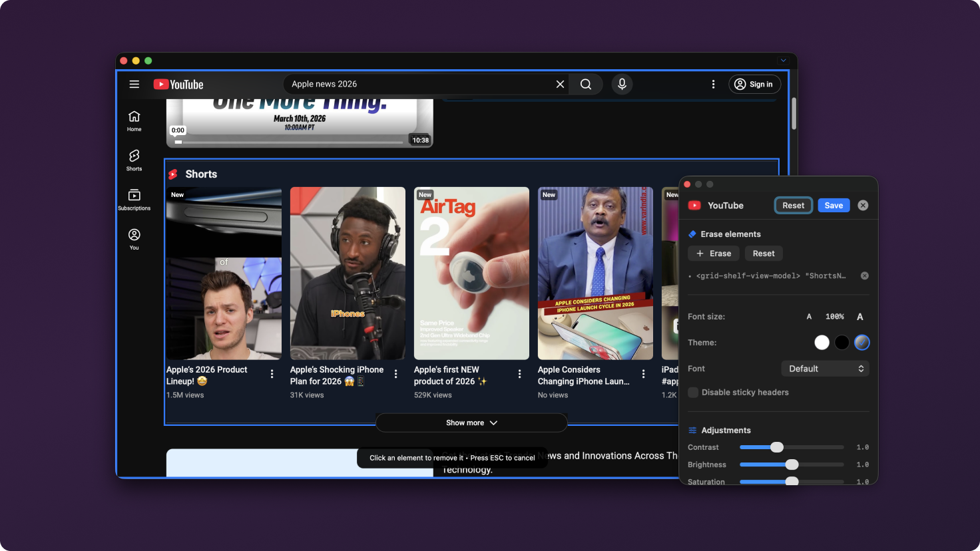Click the 10:38 duration badge on the video
This screenshot has height=551, width=980.
tap(421, 140)
